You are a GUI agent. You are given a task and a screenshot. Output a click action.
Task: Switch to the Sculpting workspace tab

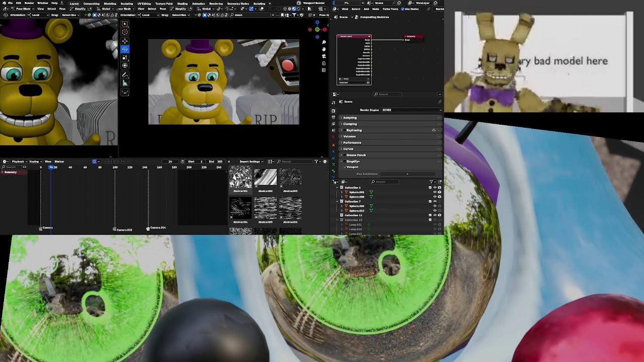tap(127, 4)
